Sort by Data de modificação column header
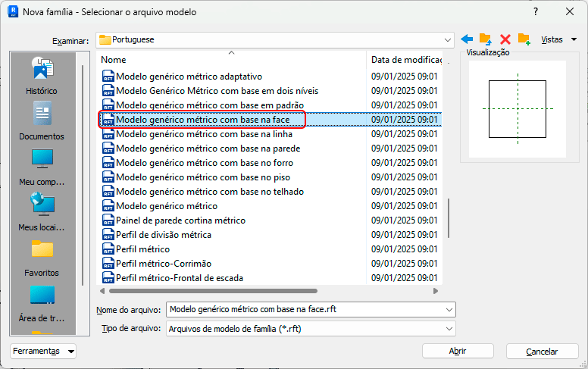 point(406,60)
